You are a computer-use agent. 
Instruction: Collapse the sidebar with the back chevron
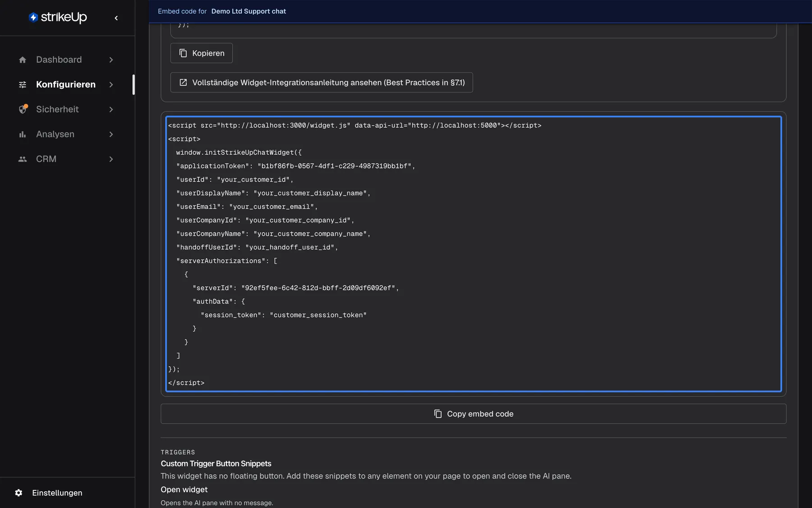click(116, 18)
